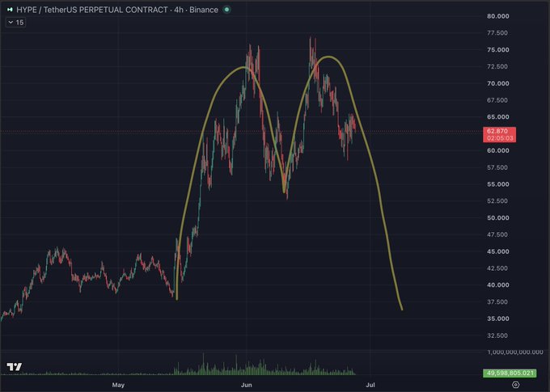Click the 57.500 price axis label

[x=497, y=167]
